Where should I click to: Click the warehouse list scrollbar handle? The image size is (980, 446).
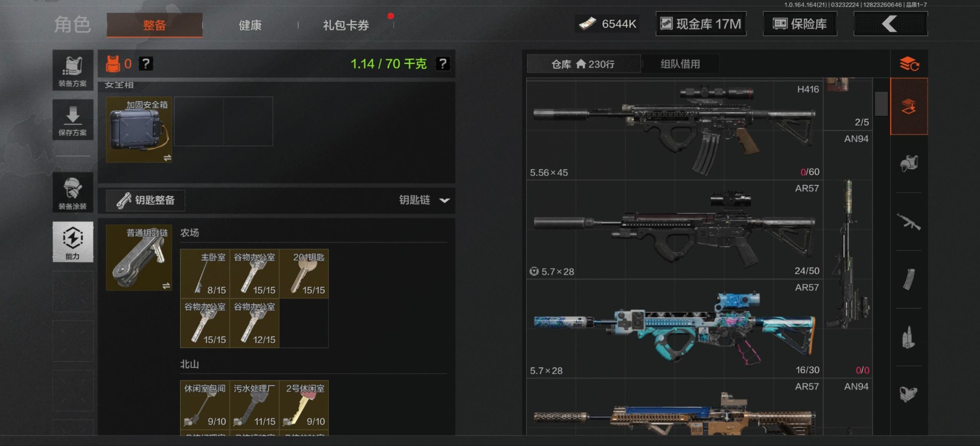point(881,104)
